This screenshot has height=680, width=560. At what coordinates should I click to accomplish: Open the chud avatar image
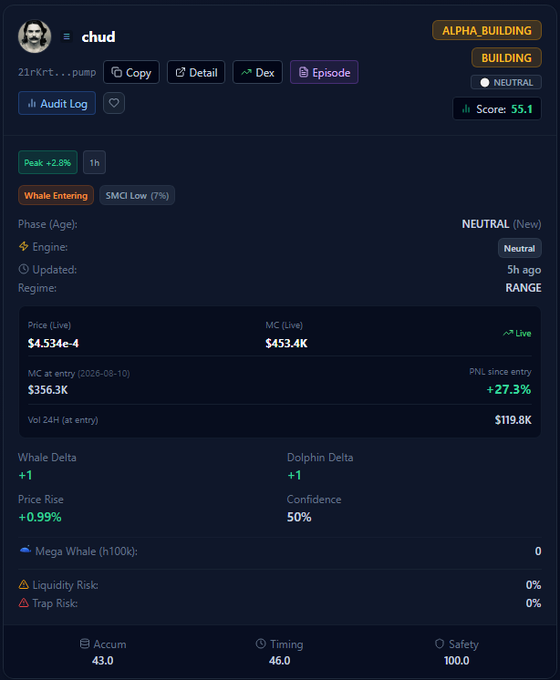click(34, 36)
